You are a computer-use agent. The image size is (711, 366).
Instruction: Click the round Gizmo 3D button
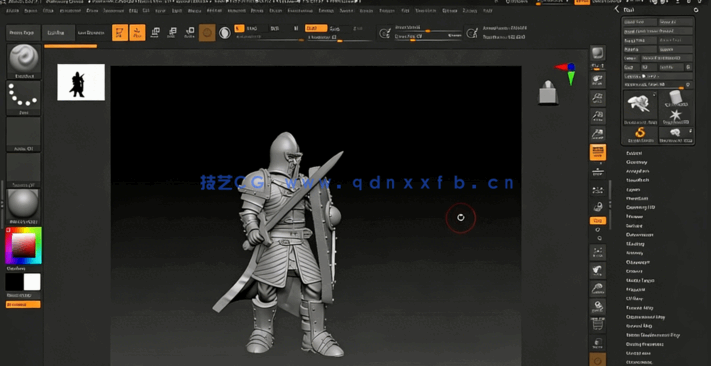[207, 33]
